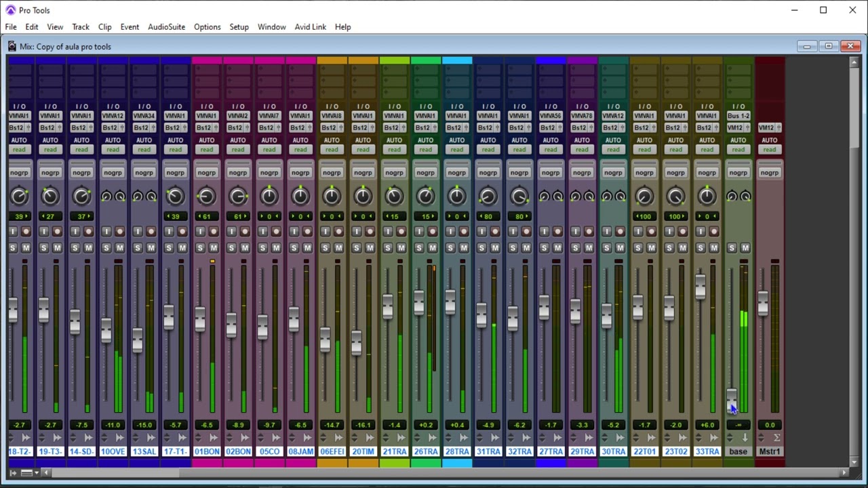Click input monitor button on 19-T3 track
Image resolution: width=868 pixels, height=488 pixels.
(44, 232)
